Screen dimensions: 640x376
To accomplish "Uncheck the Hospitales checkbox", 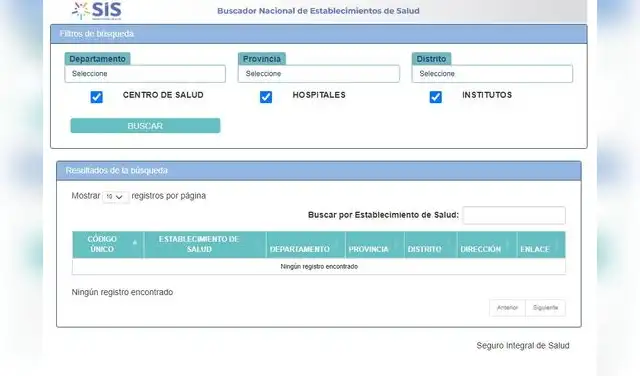I will click(x=266, y=97).
